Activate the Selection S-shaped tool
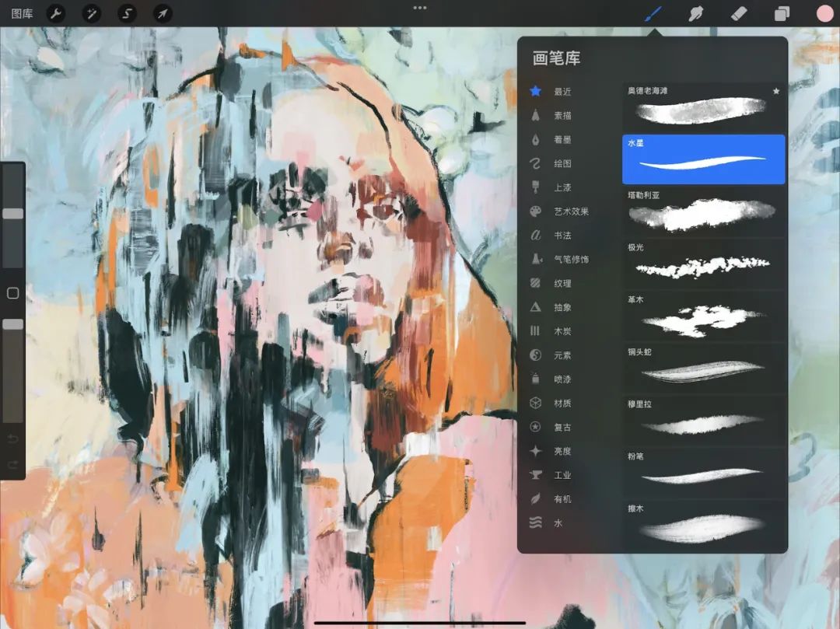This screenshot has height=629, width=840. point(127,13)
